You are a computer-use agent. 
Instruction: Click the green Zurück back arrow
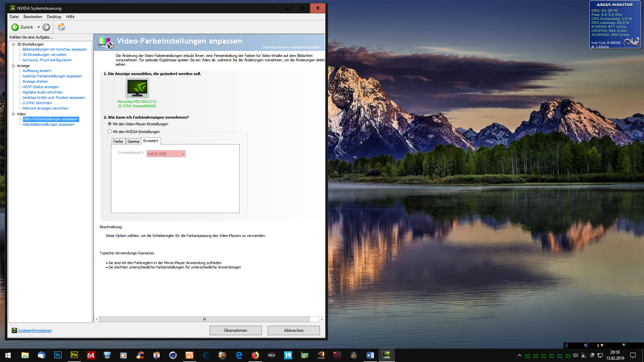click(x=15, y=27)
